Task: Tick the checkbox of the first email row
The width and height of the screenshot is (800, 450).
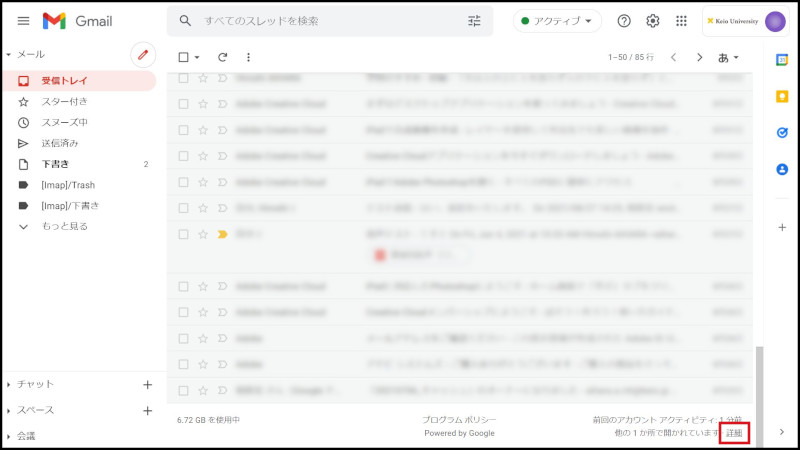Action: coord(183,78)
